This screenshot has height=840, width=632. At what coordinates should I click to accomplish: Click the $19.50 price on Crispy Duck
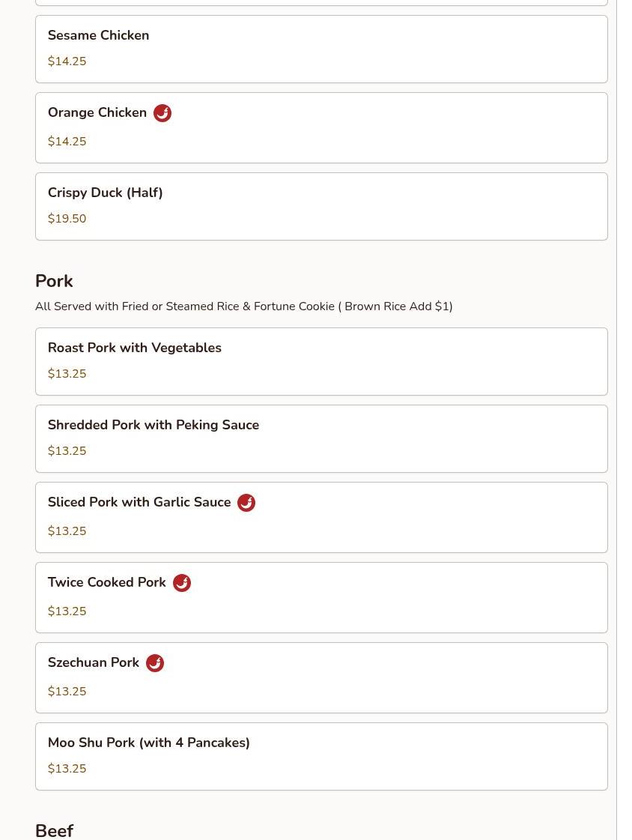pyautogui.click(x=67, y=219)
